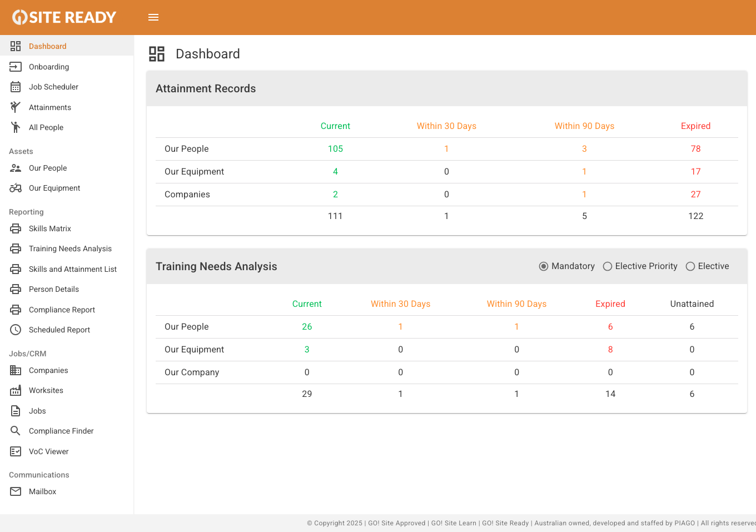Screen dimensions: 756x532
Task: Go to Job Scheduler
Action: (x=67, y=87)
